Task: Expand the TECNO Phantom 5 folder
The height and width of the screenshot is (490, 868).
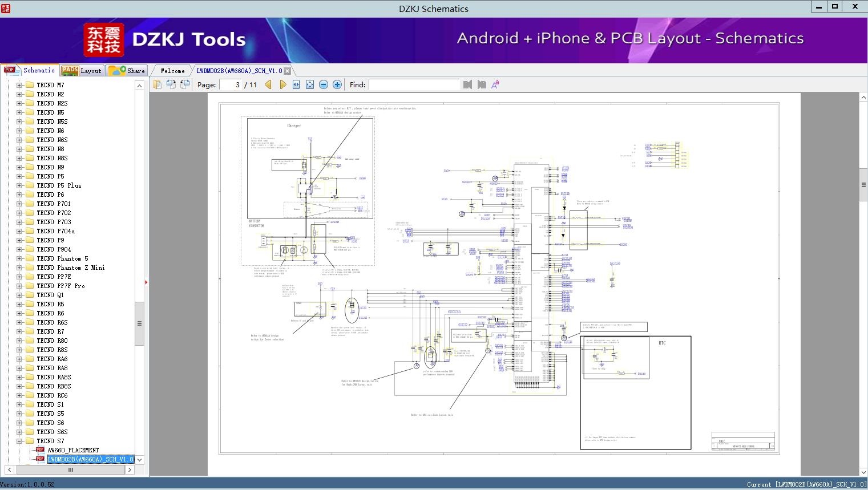Action: tap(19, 258)
